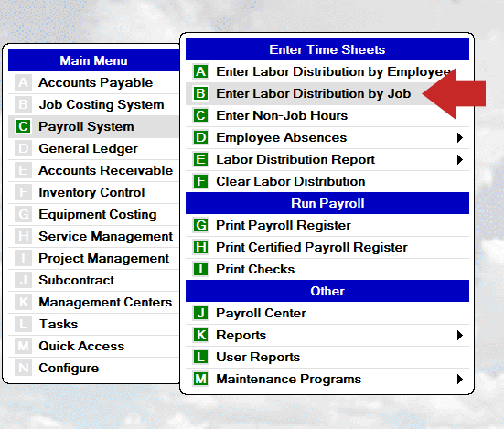
Task: Open Accounts Receivable module
Action: point(93,170)
